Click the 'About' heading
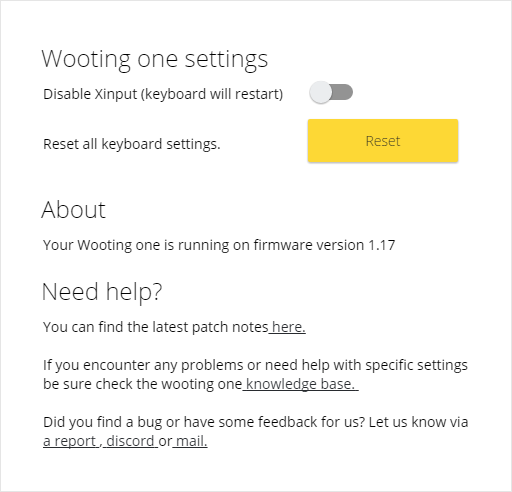 click(x=73, y=210)
